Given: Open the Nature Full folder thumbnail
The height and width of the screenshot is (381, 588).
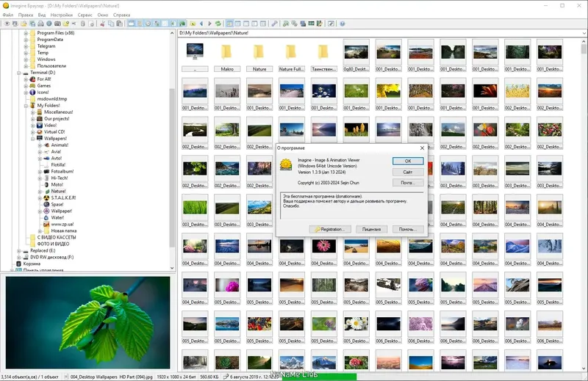Looking at the screenshot, I should [x=291, y=56].
